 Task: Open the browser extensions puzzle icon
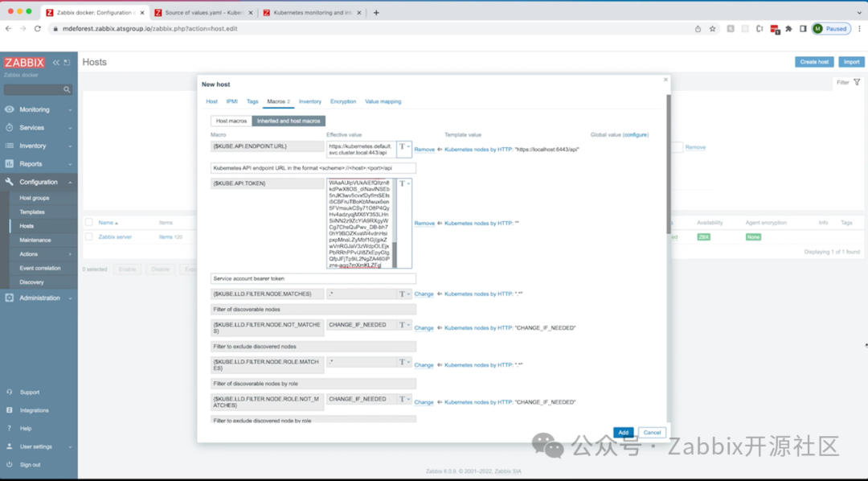tap(789, 29)
